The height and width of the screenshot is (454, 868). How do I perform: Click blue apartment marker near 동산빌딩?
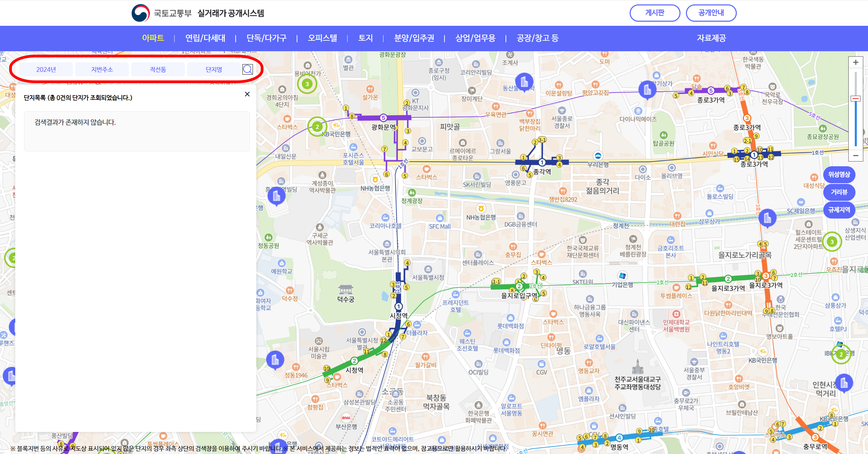click(x=524, y=82)
